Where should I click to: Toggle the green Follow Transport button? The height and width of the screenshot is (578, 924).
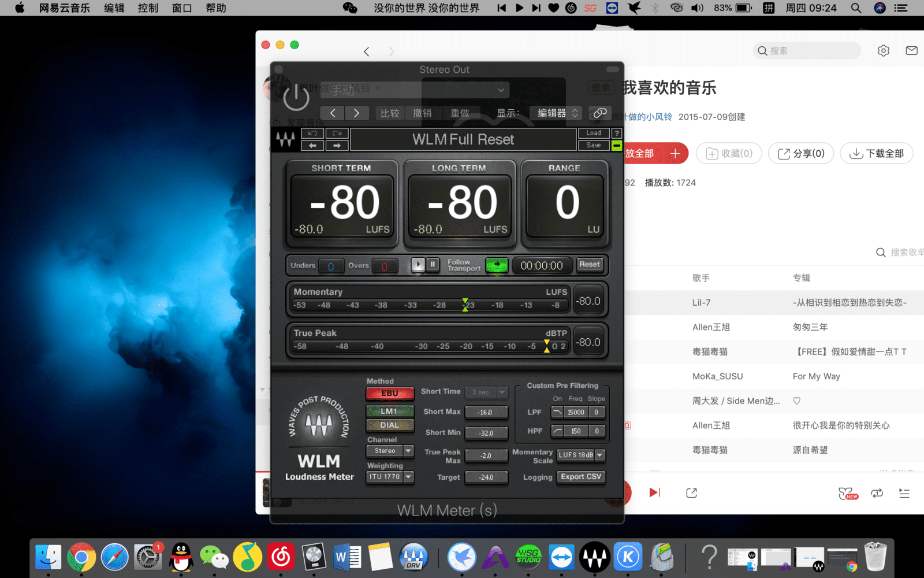coord(497,265)
